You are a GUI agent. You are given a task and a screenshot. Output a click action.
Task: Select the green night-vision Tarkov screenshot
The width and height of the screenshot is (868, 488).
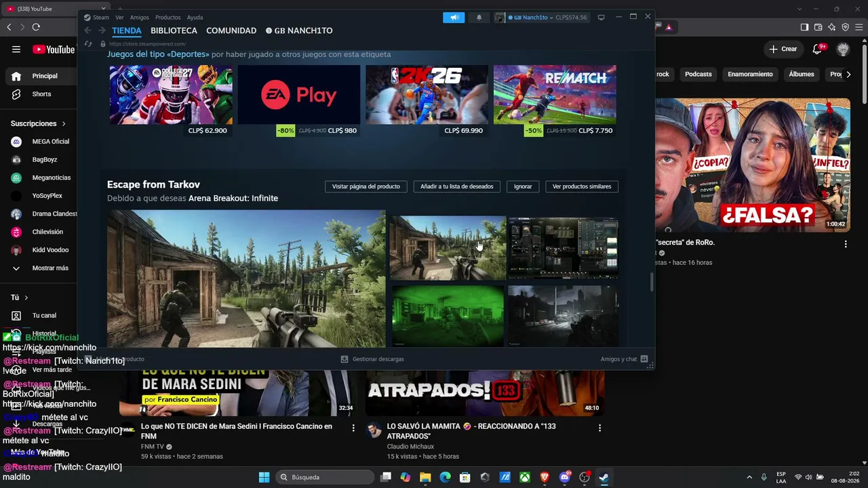pos(448,316)
